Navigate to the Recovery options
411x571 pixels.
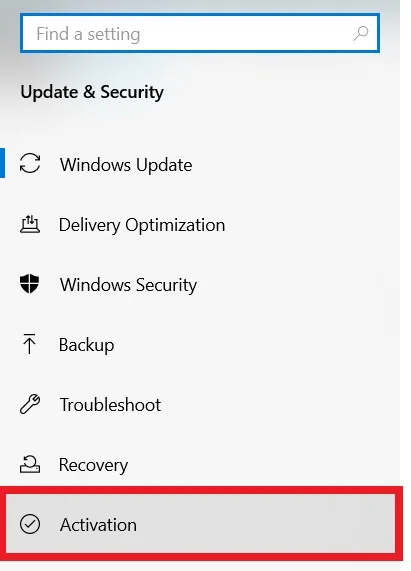tap(94, 465)
